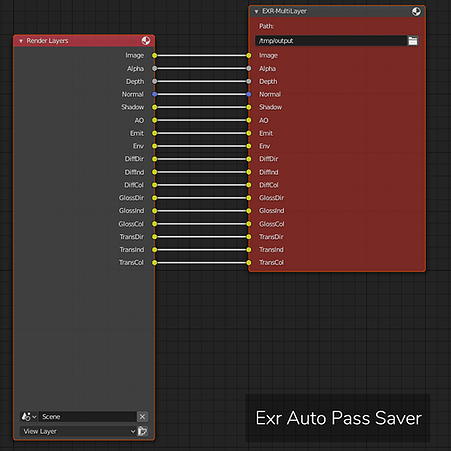Click Render Layers Normal output socket
This screenshot has width=451, height=451.
pyautogui.click(x=154, y=94)
